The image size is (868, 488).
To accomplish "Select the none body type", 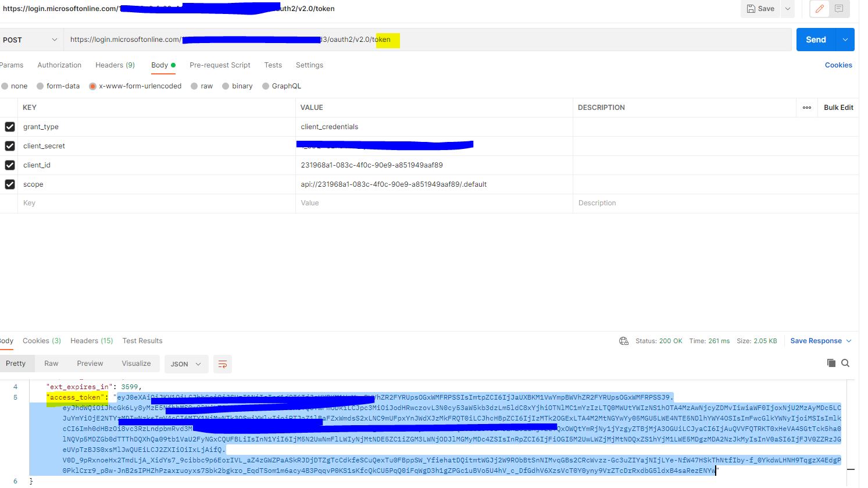I will point(15,86).
